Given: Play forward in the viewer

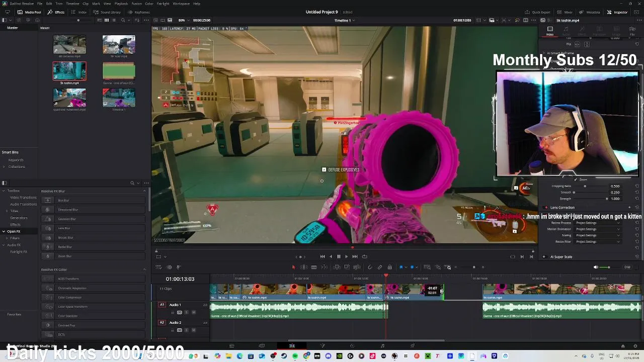Looking at the screenshot, I should pos(346,256).
